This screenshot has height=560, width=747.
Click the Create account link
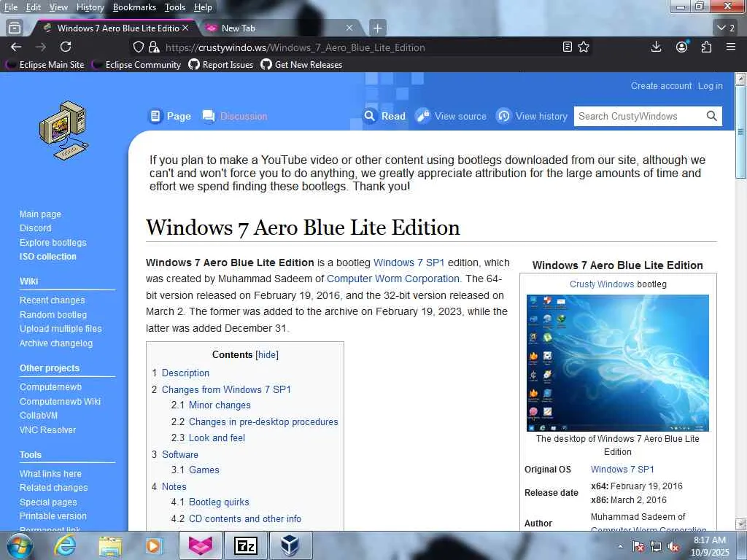coord(661,86)
